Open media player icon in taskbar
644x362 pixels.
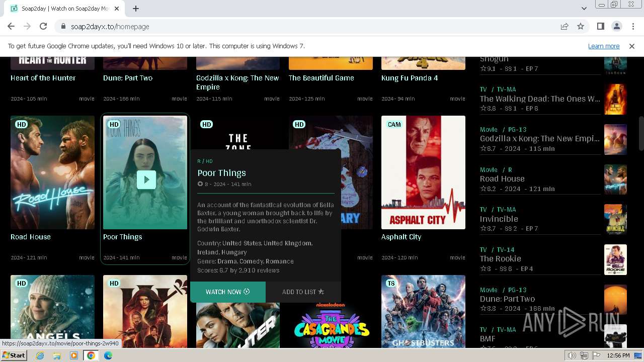click(x=74, y=355)
